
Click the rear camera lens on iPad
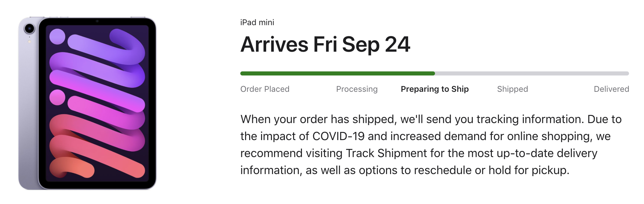pos(30,29)
